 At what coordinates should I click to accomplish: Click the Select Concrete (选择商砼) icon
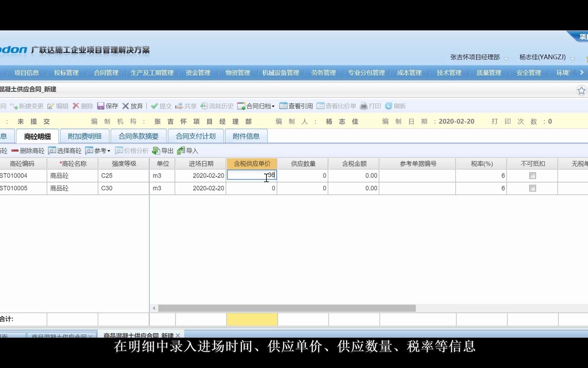[52, 151]
